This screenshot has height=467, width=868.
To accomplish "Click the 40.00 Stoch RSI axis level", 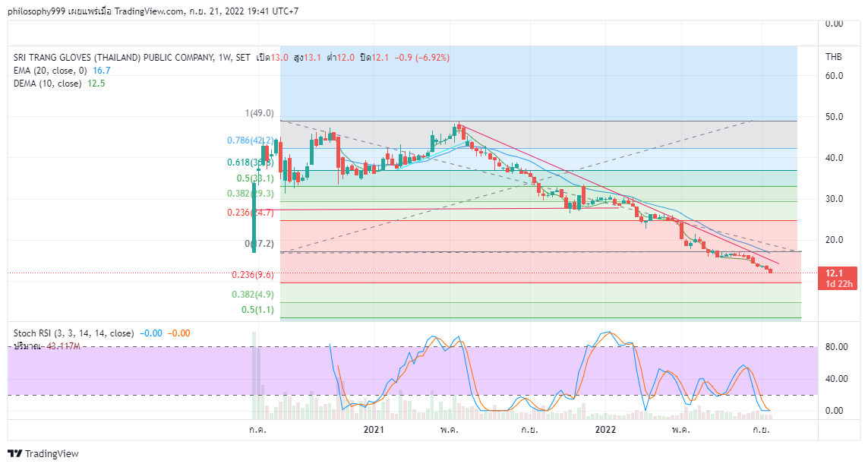I will click(x=836, y=379).
